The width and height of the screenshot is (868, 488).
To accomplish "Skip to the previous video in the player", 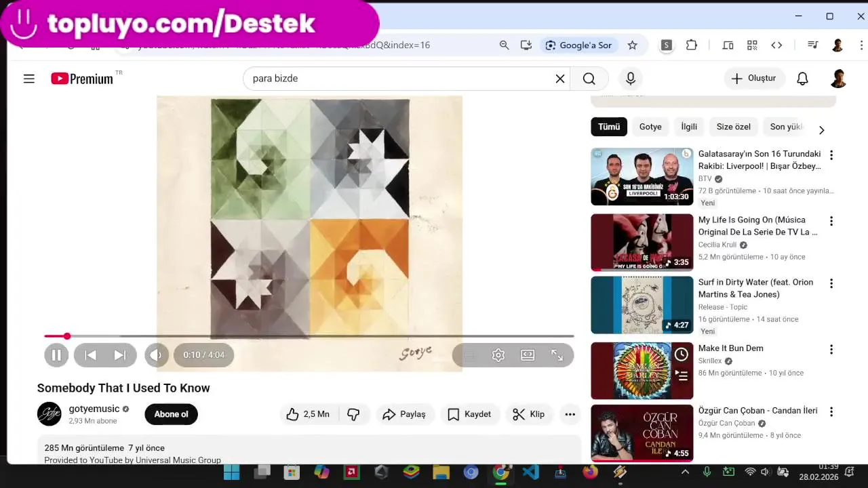I will [x=90, y=355].
